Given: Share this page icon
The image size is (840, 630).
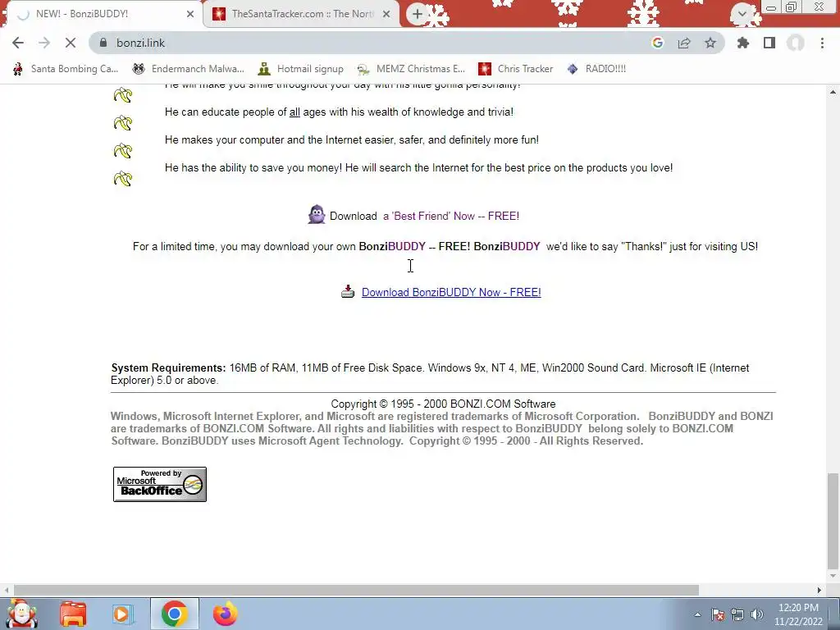Looking at the screenshot, I should tap(684, 43).
